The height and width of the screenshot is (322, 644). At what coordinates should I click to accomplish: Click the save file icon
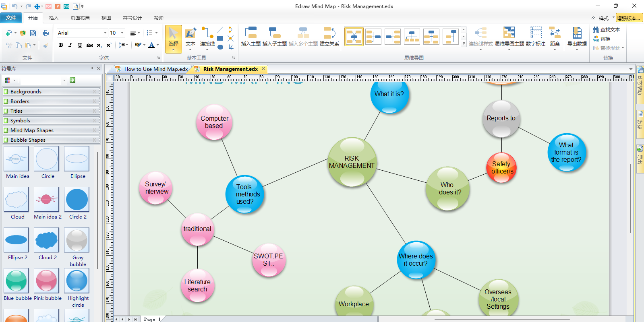(x=33, y=33)
